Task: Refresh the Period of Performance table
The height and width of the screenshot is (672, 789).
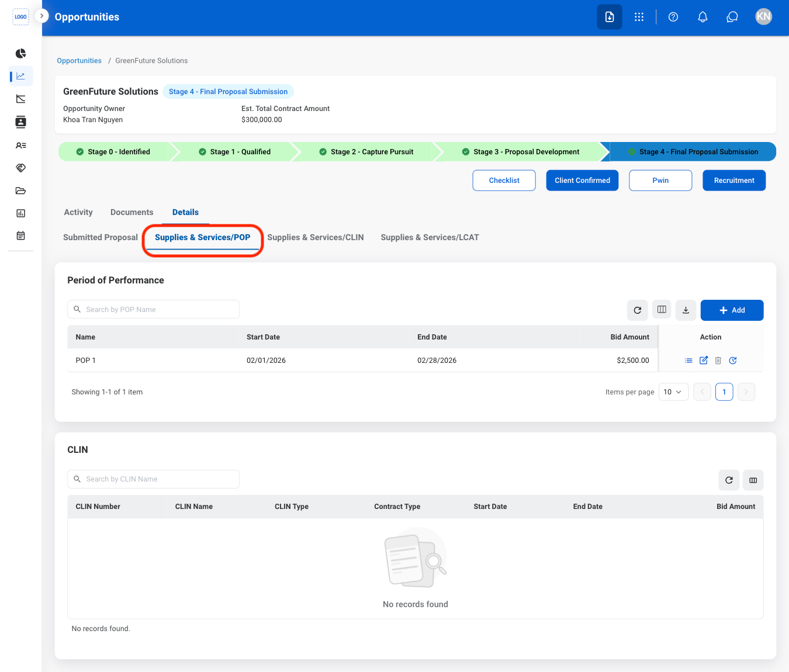Action: click(x=638, y=310)
